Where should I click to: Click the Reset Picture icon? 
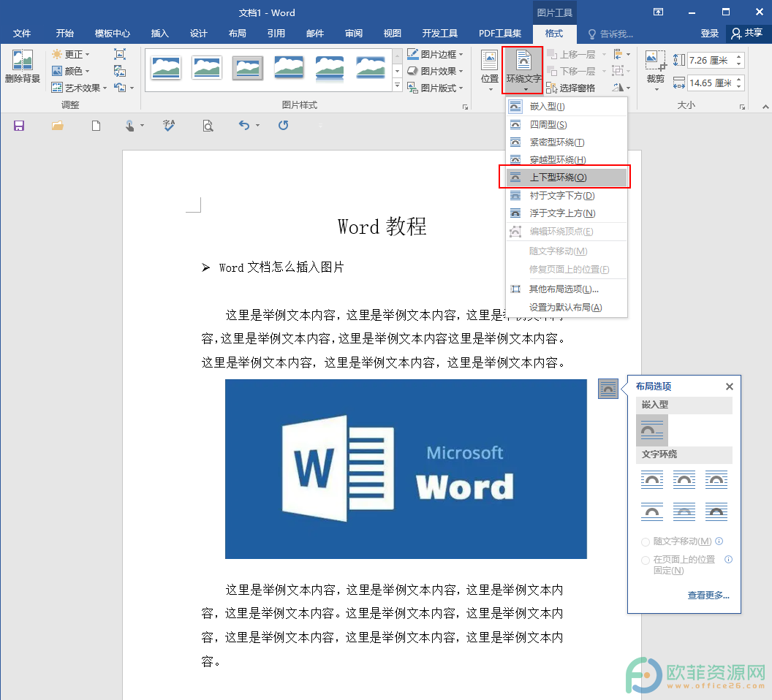coord(120,88)
